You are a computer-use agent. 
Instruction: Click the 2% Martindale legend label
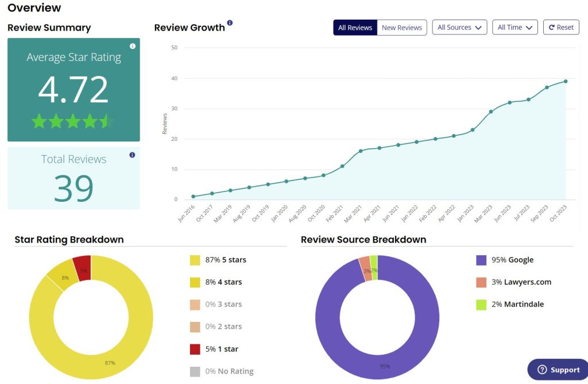click(518, 304)
